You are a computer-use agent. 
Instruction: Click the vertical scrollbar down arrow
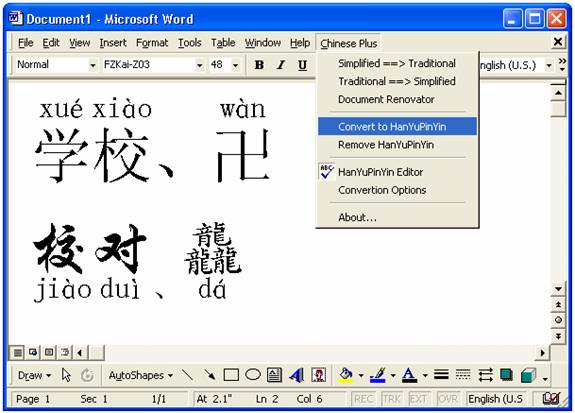click(558, 289)
